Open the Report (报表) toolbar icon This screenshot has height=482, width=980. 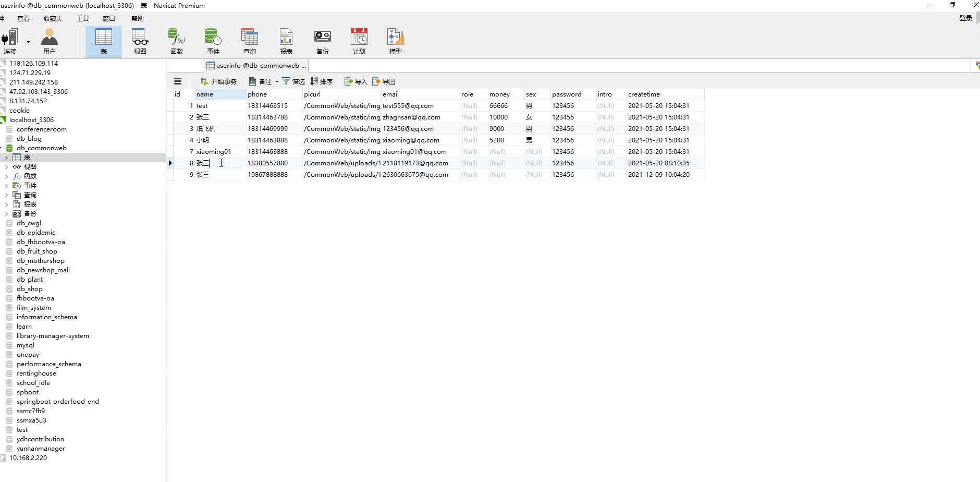(x=286, y=42)
